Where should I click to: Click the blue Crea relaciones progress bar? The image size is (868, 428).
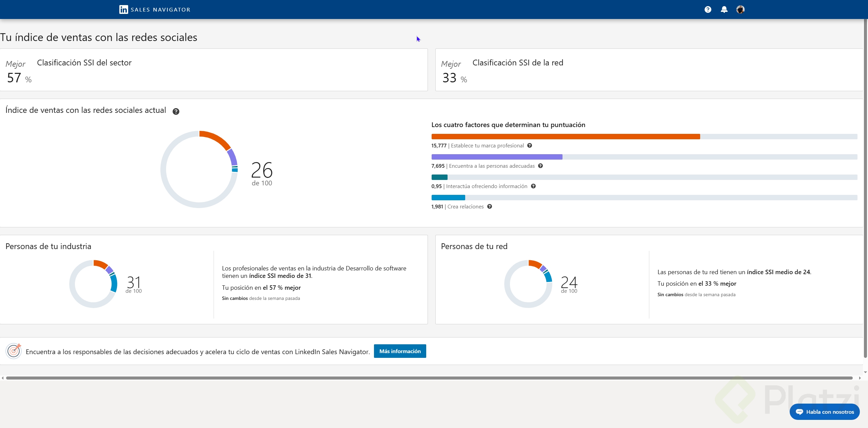448,198
